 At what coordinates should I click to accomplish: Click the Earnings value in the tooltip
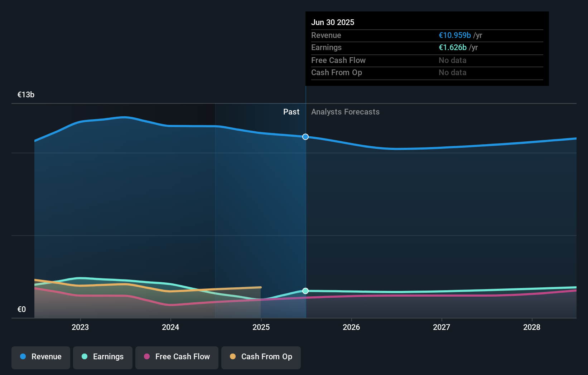coord(453,47)
